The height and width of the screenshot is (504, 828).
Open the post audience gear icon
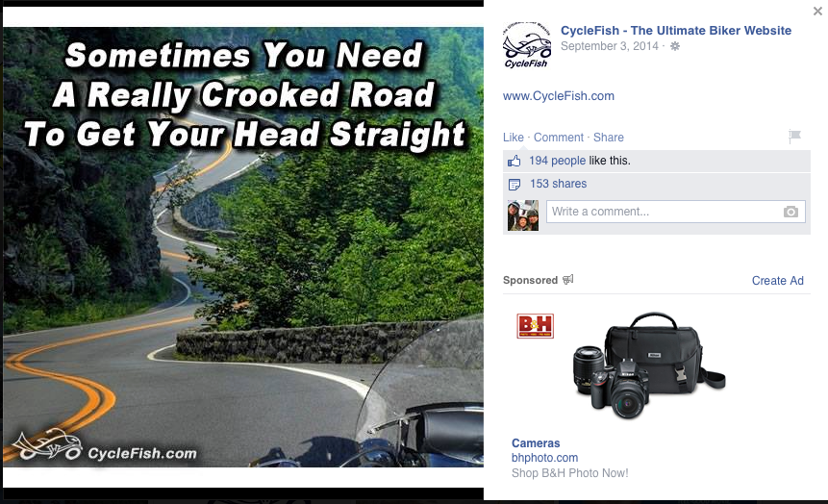[675, 46]
